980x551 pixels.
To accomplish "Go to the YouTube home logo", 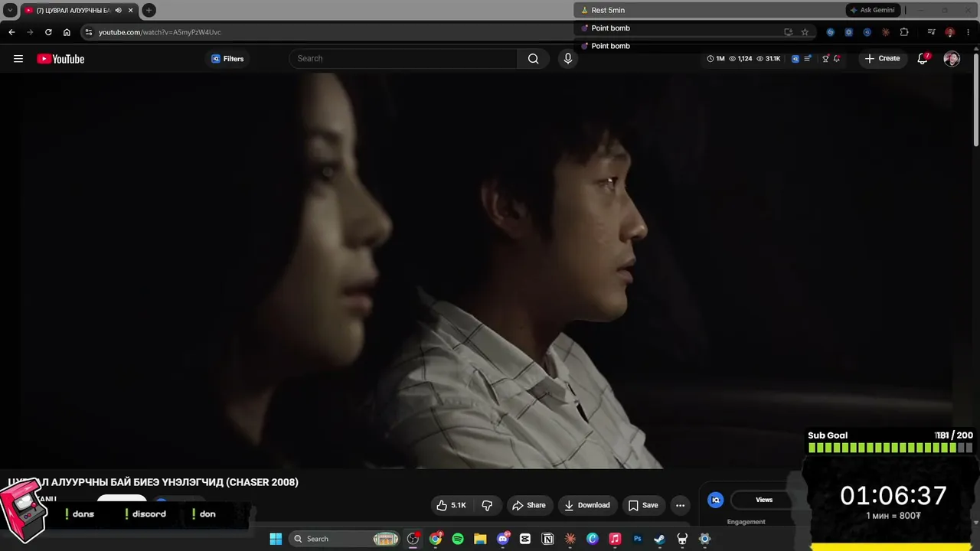I will (x=60, y=59).
